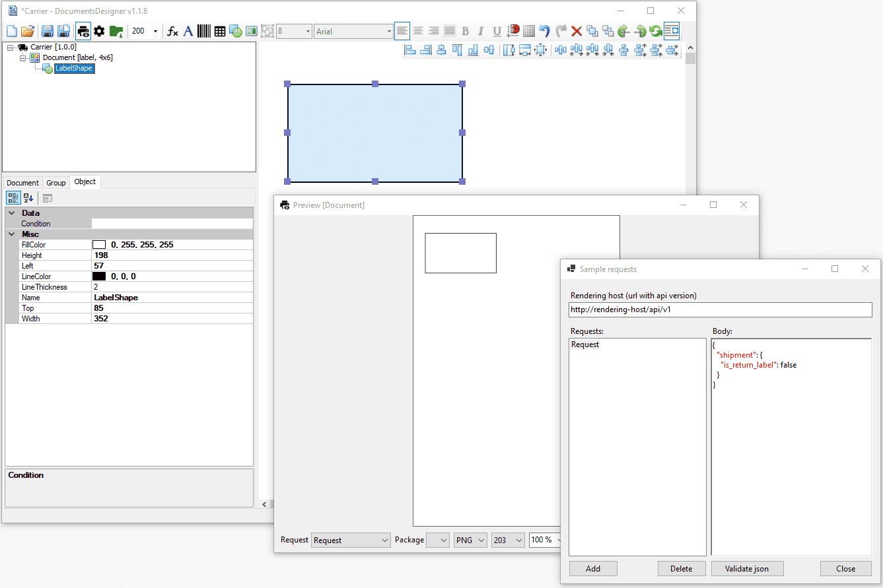883x588 pixels.
Task: Click the Validate json button
Action: [x=748, y=569]
